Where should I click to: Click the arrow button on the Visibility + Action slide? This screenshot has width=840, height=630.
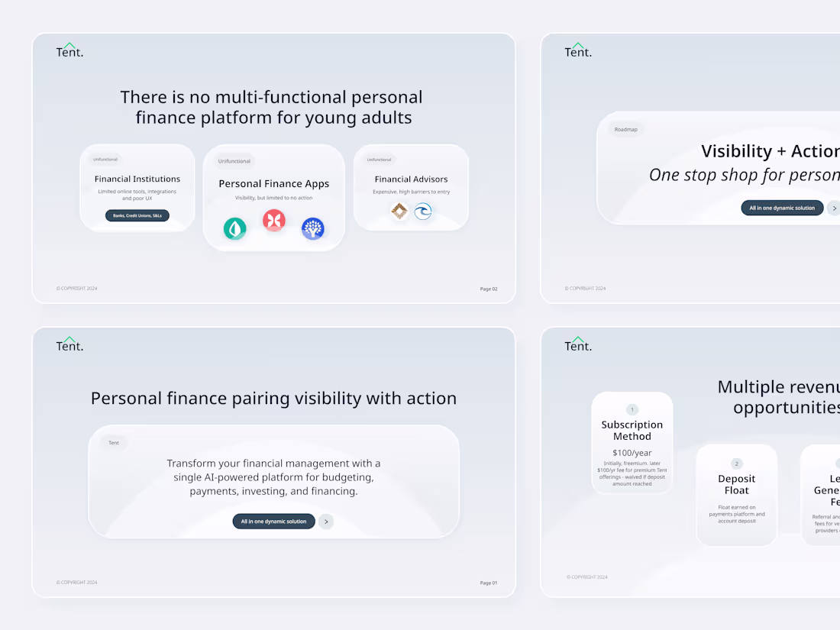point(834,208)
